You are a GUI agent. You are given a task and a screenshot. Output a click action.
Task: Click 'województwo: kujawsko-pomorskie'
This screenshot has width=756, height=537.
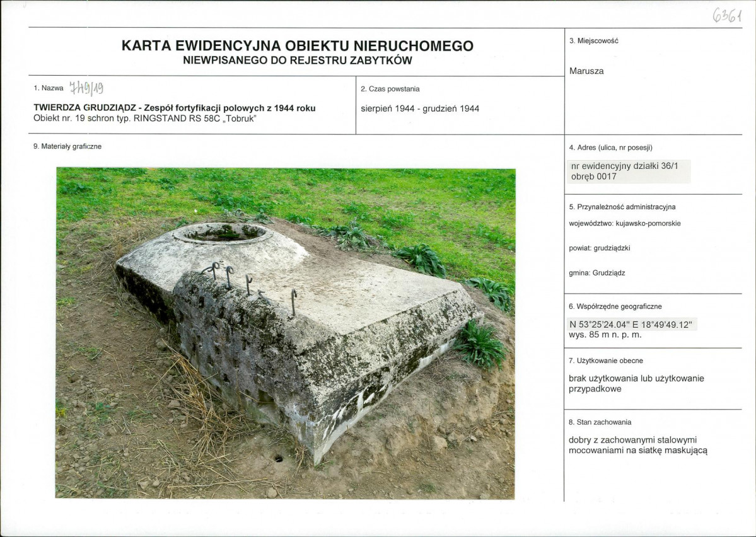625,224
